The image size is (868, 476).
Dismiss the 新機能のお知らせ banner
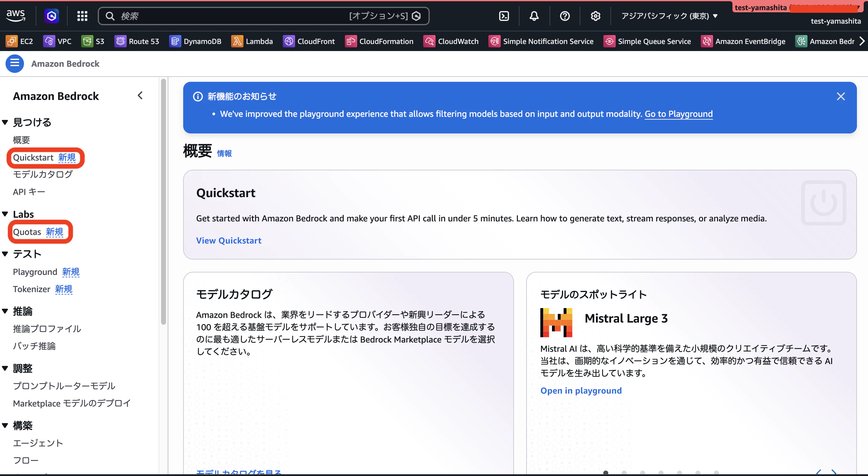point(841,97)
